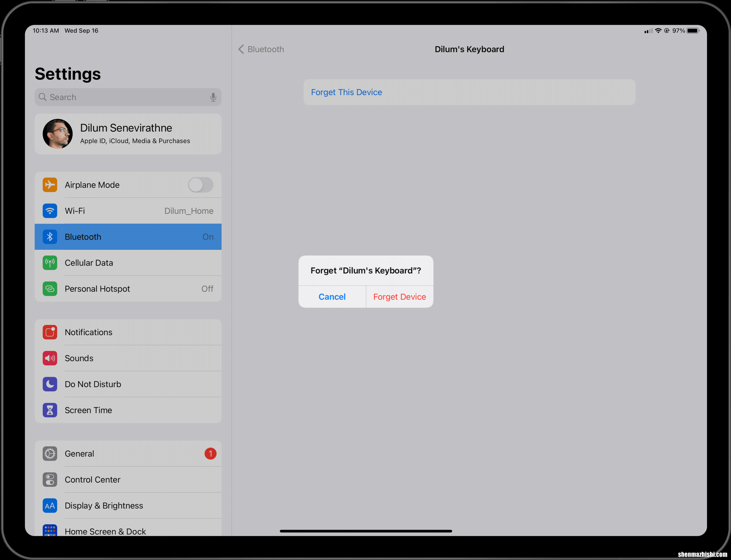Image resolution: width=731 pixels, height=560 pixels.
Task: Tap the 97% battery percentage
Action: [x=679, y=31]
